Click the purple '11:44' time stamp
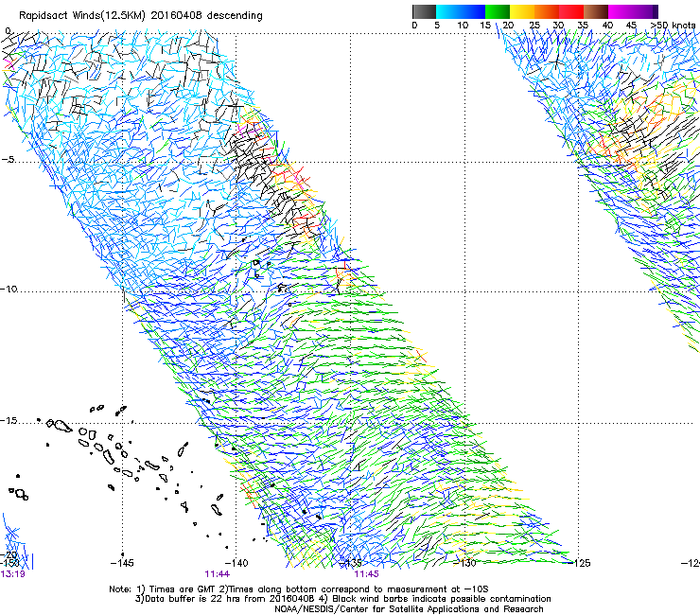Viewport: 700px width, 615px height. point(217,574)
